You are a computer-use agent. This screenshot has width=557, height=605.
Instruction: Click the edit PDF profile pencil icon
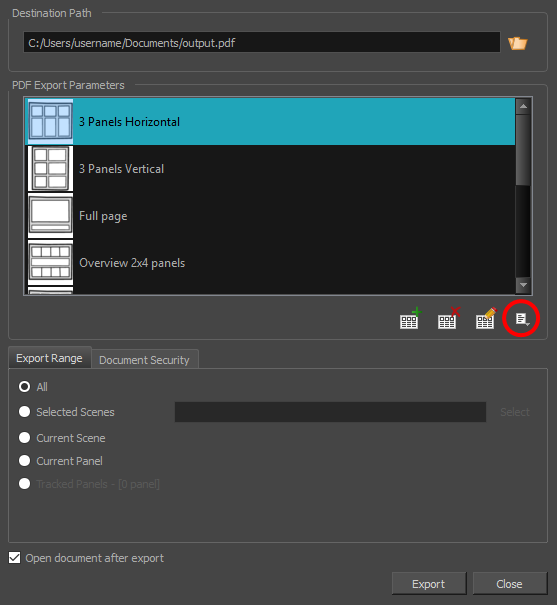[x=486, y=318]
